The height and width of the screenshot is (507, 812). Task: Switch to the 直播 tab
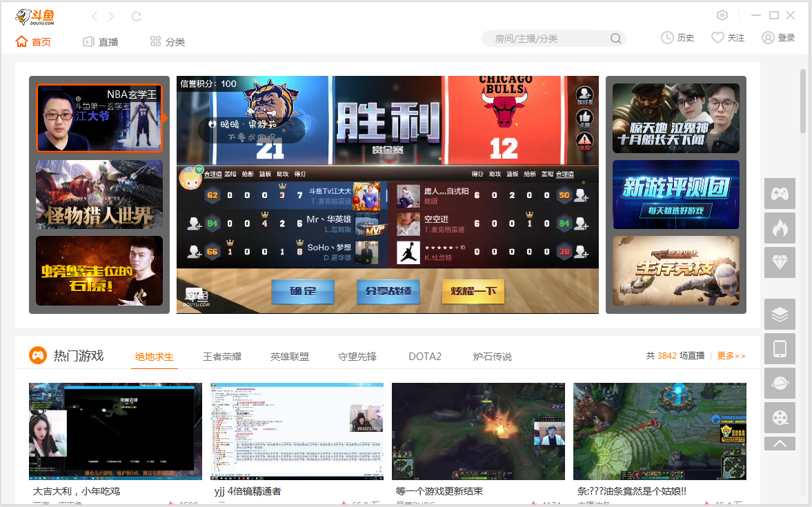click(101, 41)
